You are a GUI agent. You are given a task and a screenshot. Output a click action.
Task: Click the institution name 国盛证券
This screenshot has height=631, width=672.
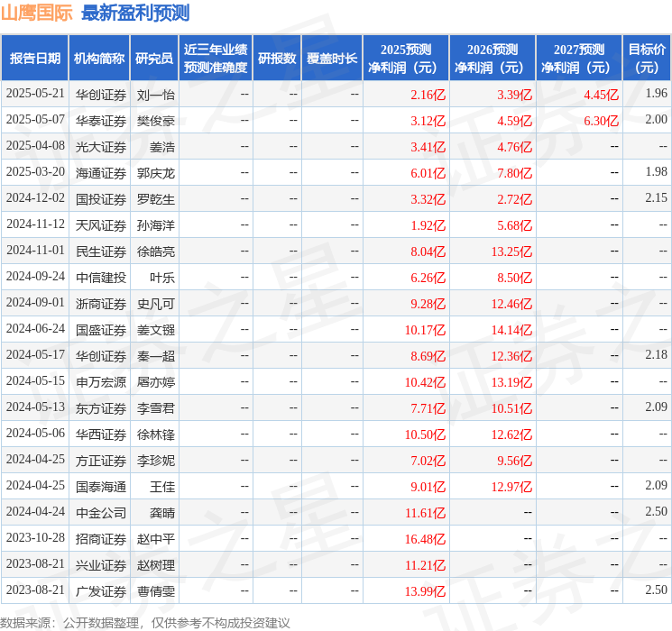(x=101, y=330)
